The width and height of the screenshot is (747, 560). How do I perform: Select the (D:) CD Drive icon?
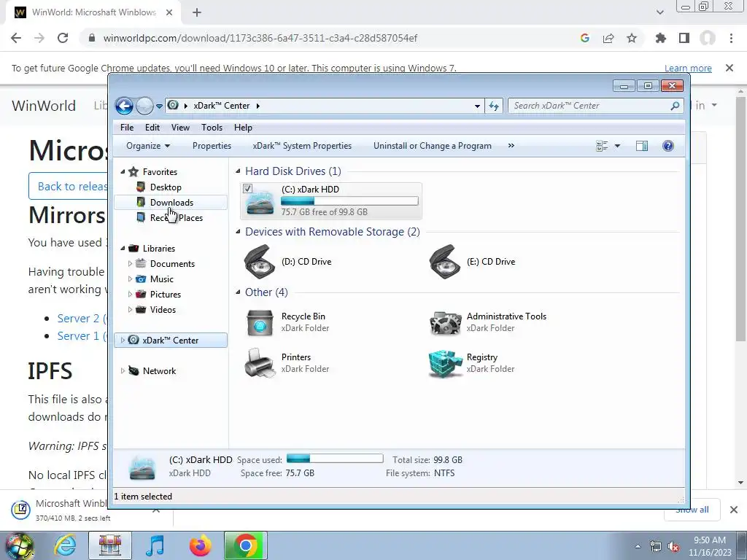(260, 262)
